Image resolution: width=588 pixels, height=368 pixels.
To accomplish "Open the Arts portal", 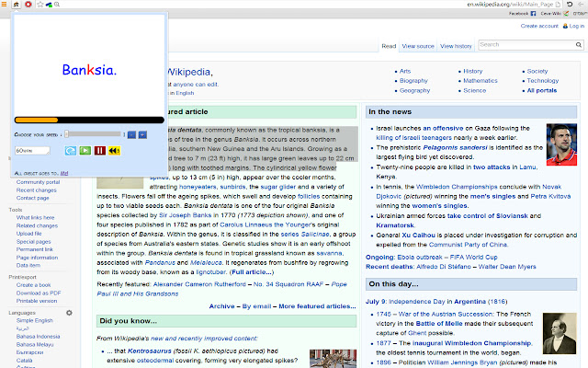I will (405, 71).
